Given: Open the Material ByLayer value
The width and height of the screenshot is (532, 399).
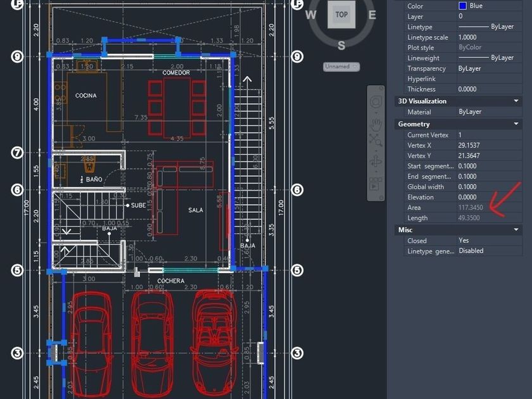Looking at the screenshot, I should coord(489,112).
